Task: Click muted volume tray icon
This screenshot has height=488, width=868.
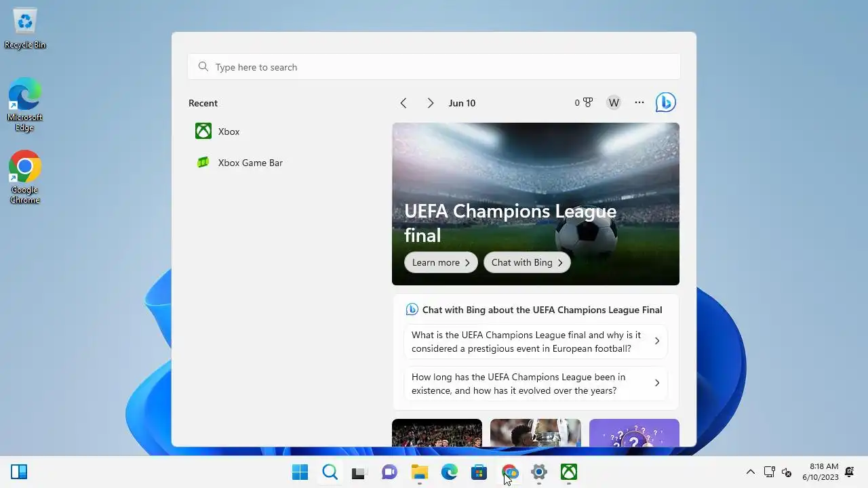Action: (x=787, y=472)
